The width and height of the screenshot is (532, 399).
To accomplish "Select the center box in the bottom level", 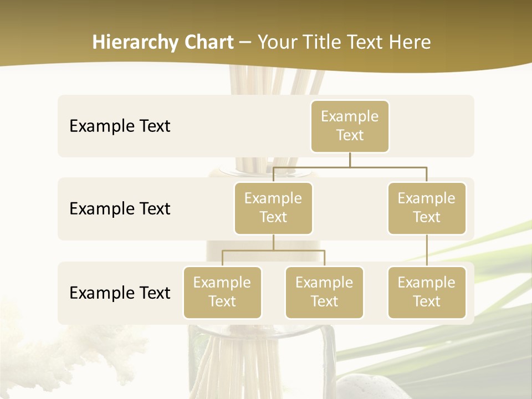I will [x=324, y=293].
